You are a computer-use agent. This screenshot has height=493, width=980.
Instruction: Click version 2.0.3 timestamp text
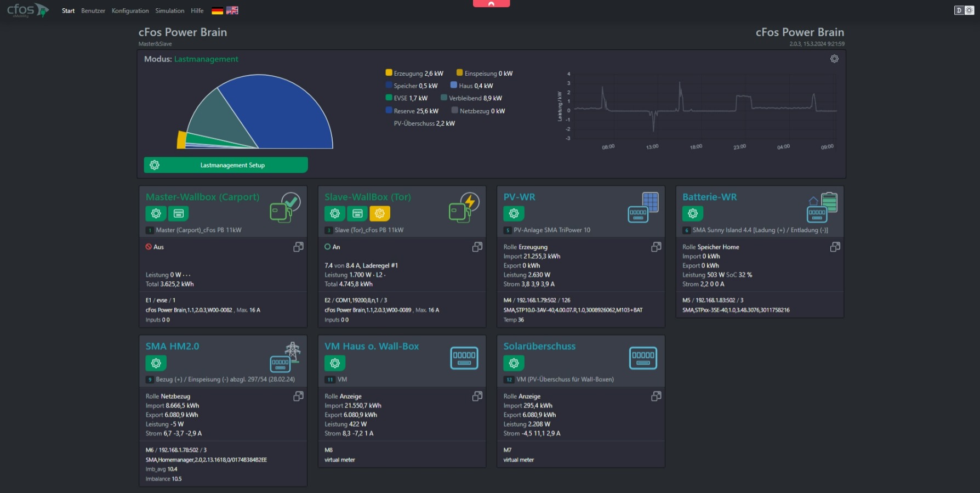[x=817, y=44]
